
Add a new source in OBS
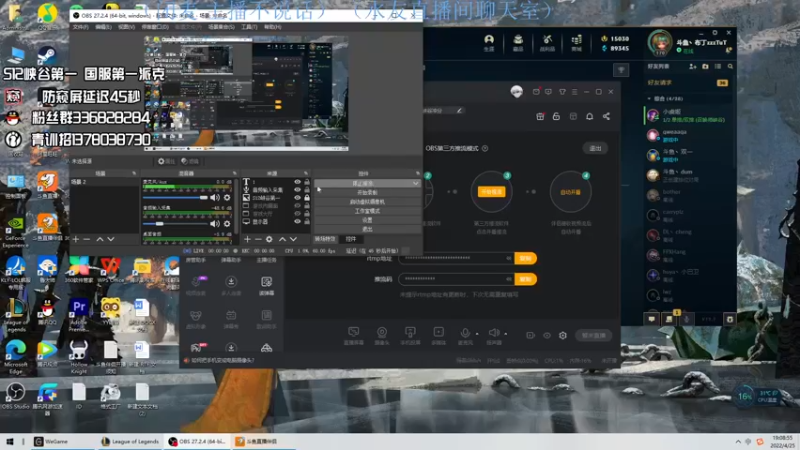click(247, 239)
